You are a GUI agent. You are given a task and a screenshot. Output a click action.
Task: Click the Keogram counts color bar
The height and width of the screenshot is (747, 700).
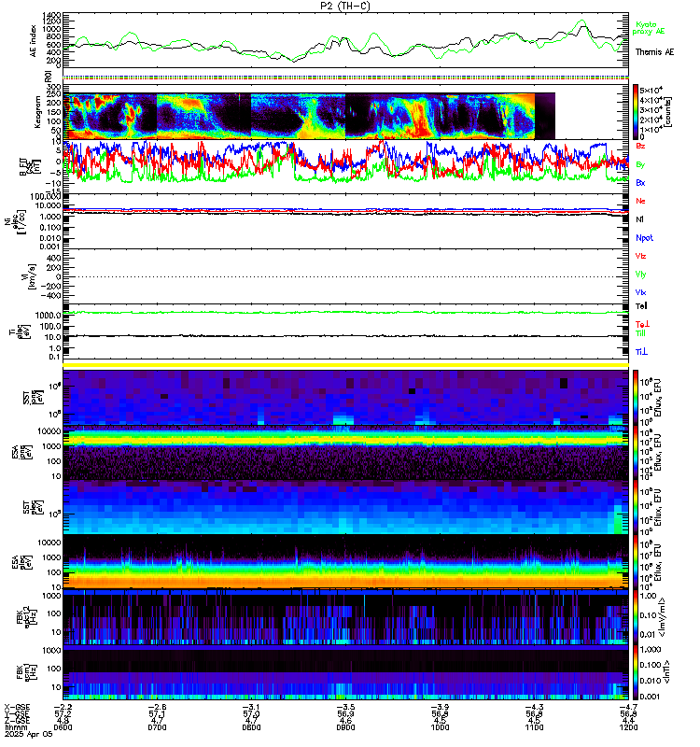pyautogui.click(x=636, y=112)
